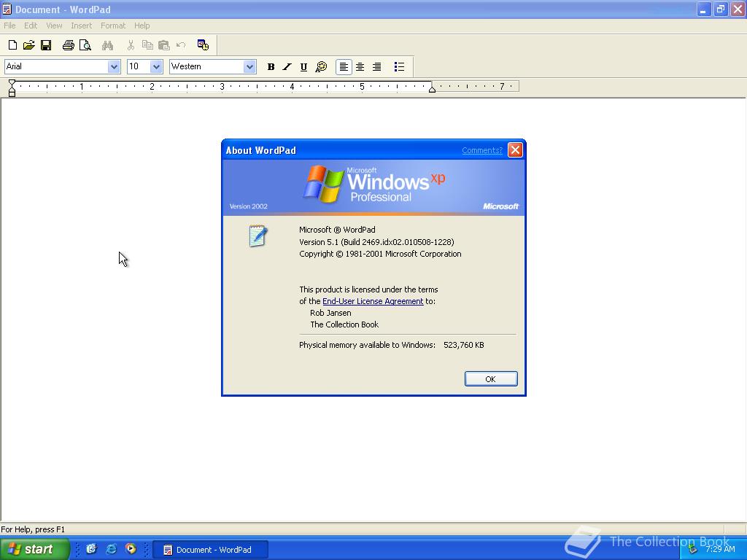Screen dimensions: 747x560
Task: Toggle Bullets list style button
Action: point(399,66)
